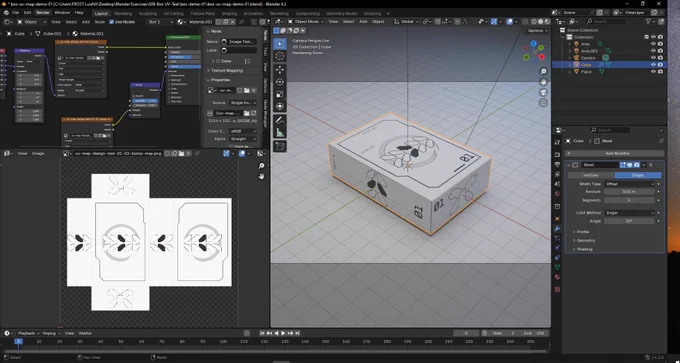Click image editor pan hand icon
This screenshot has width=680, height=363.
(261, 176)
